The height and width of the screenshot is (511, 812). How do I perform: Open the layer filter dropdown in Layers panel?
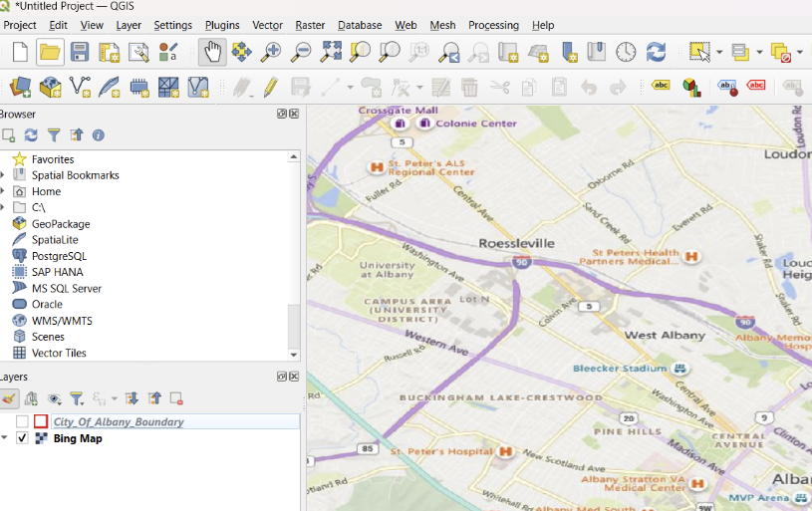click(78, 398)
